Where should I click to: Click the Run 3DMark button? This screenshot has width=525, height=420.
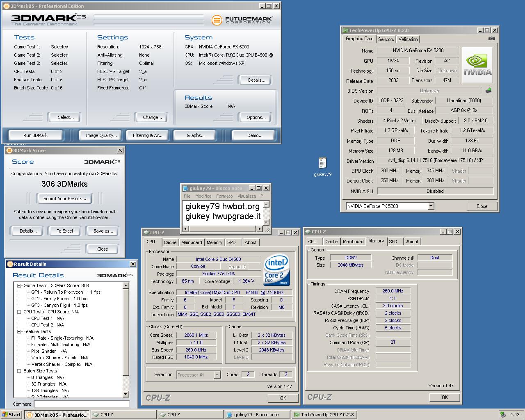click(35, 135)
